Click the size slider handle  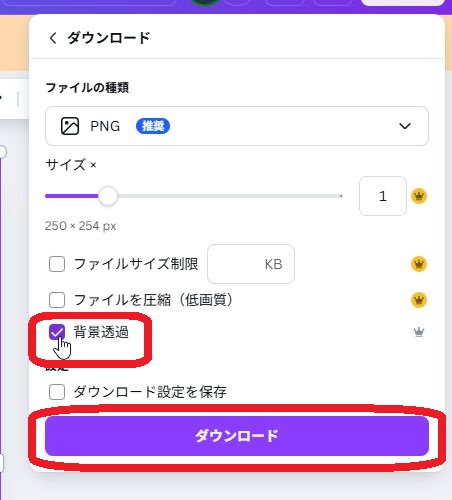(x=108, y=196)
